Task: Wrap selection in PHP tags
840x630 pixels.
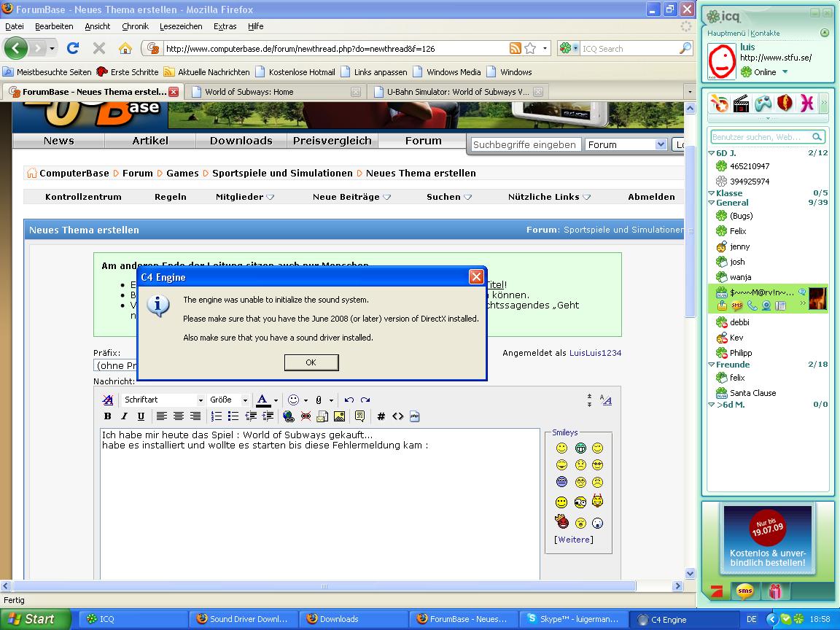Action: pos(415,416)
